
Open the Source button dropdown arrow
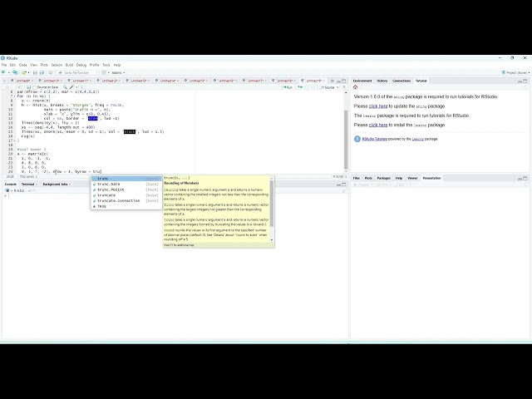pyautogui.click(x=338, y=87)
